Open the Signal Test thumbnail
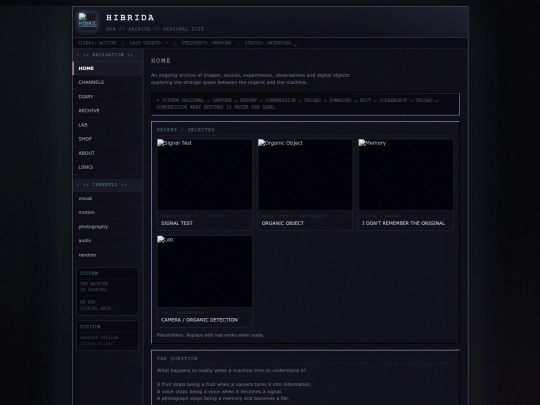This screenshot has width=540, height=405. [x=205, y=175]
